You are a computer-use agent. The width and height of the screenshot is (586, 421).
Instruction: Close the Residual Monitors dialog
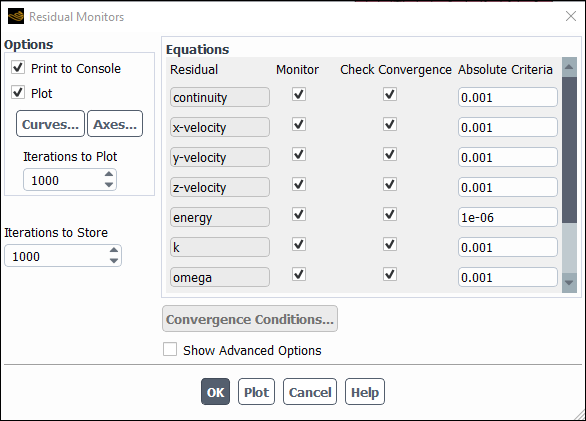point(571,16)
